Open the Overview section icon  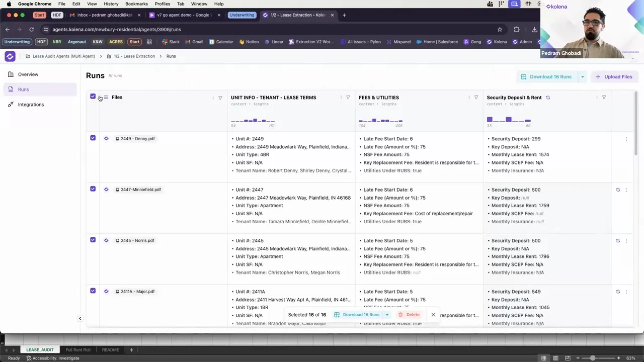[x=11, y=74]
